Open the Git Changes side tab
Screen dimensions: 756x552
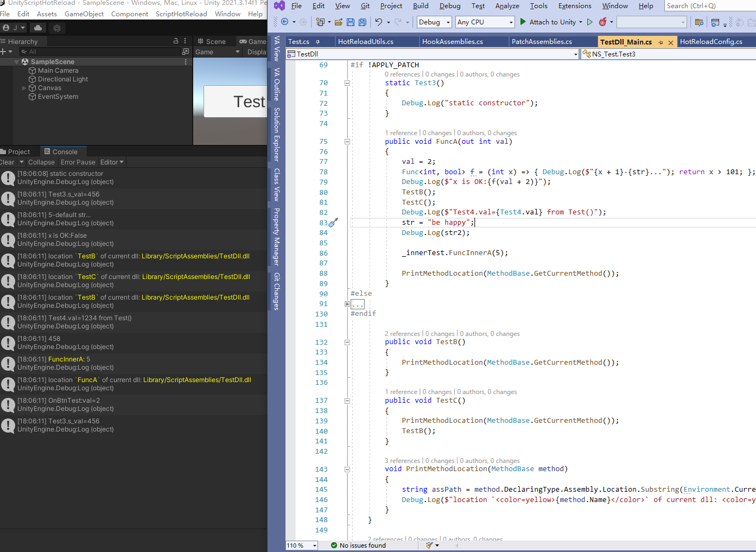pos(277,291)
